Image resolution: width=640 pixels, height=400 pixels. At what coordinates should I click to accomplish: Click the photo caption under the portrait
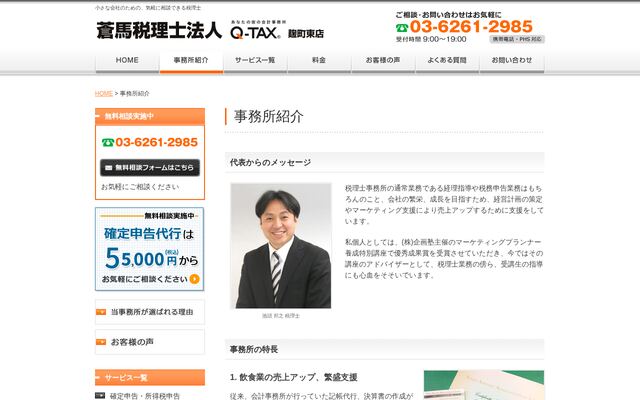(x=281, y=316)
